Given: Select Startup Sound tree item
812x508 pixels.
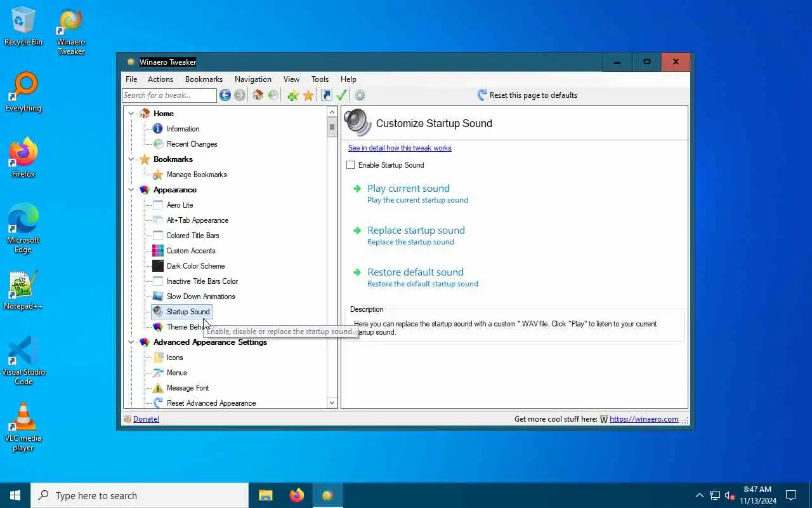Looking at the screenshot, I should pyautogui.click(x=181, y=312).
